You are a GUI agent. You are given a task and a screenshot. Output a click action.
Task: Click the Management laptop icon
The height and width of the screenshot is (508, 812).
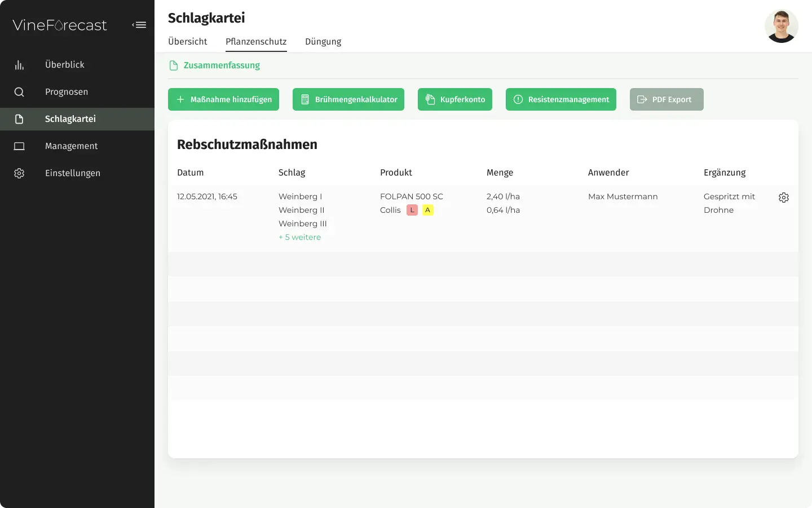(x=19, y=146)
